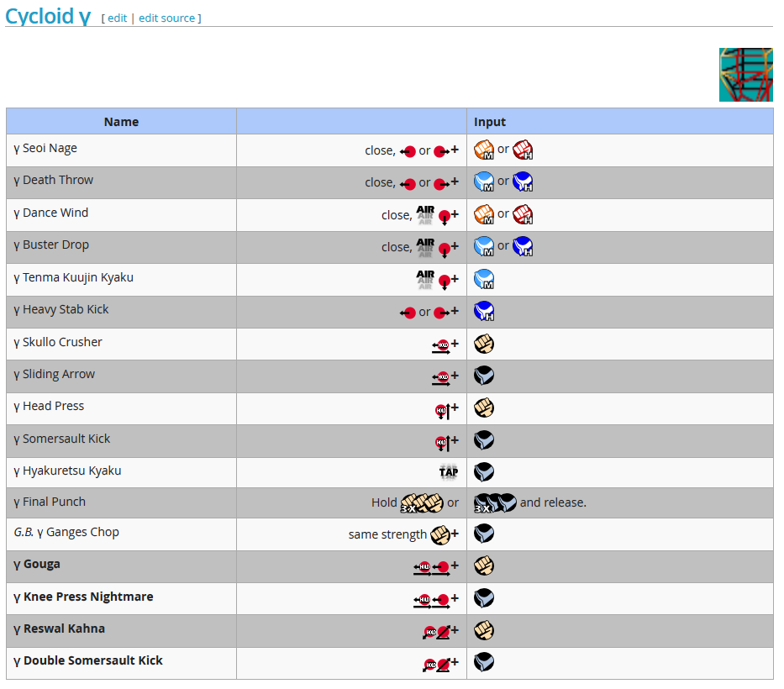Select the heavy kick icon in Heavy Stab Kick row
This screenshot has width=784, height=689.
pyautogui.click(x=484, y=311)
